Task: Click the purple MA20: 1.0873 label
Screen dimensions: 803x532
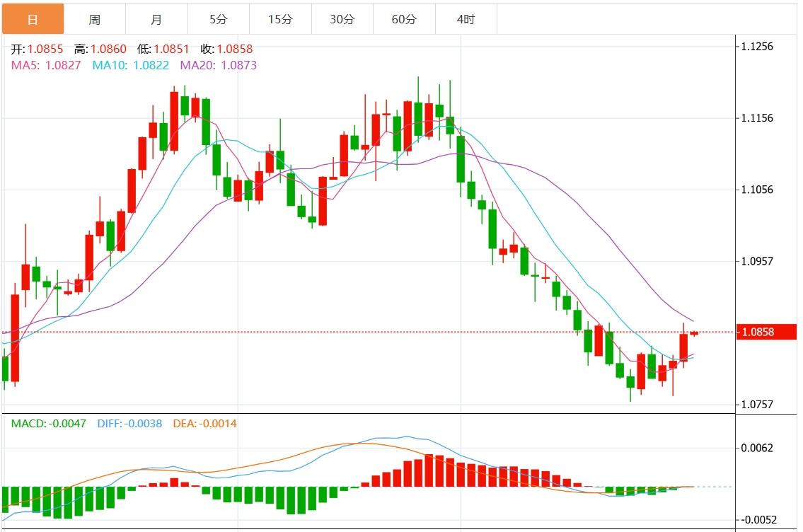Action: click(219, 65)
